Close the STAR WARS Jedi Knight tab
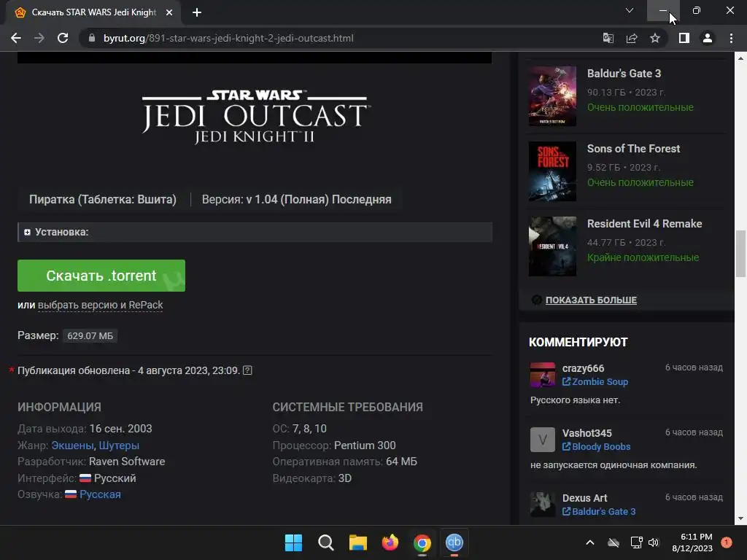The height and width of the screenshot is (560, 747). [169, 12]
